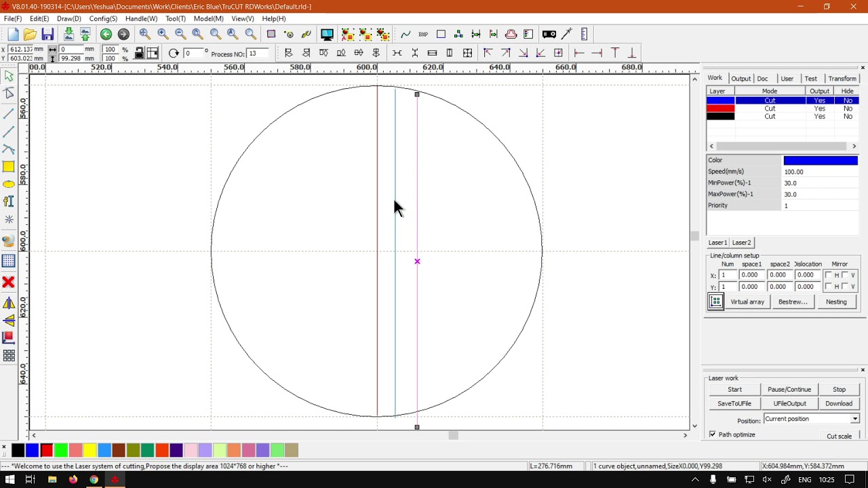Click the Cut scale button
This screenshot has width=868, height=488.
(x=840, y=436)
